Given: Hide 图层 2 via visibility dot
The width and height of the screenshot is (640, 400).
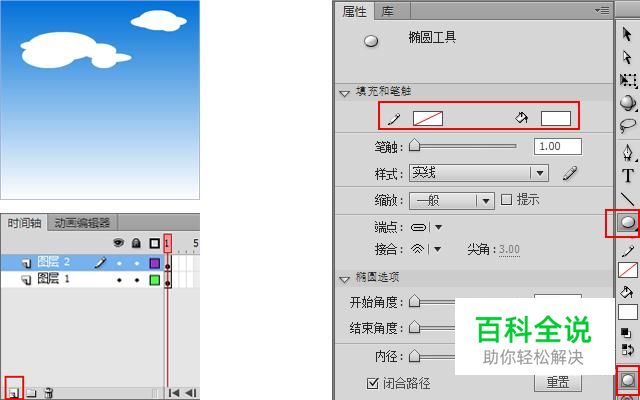Looking at the screenshot, I should 119,263.
